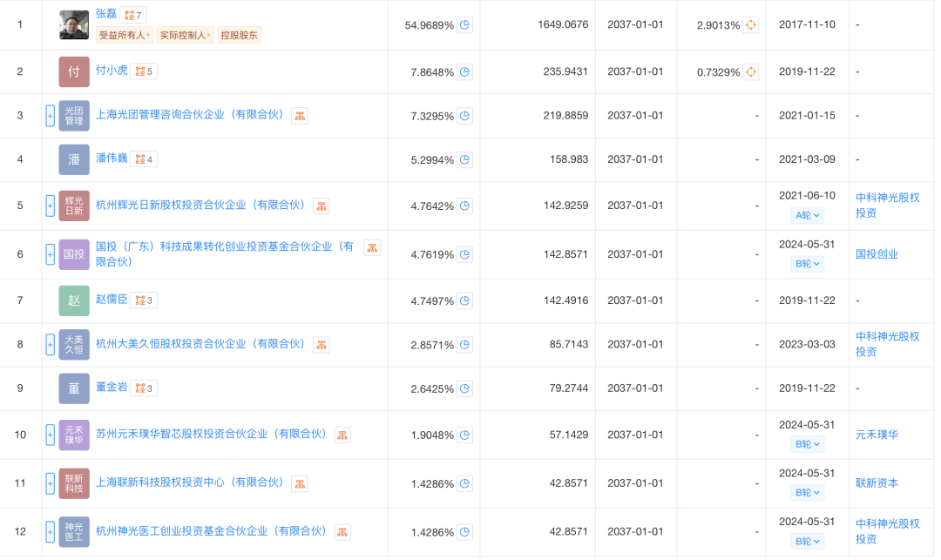The image size is (941, 560).
Task: Click the orange badge '7' beside 张磊
Action: tap(135, 14)
